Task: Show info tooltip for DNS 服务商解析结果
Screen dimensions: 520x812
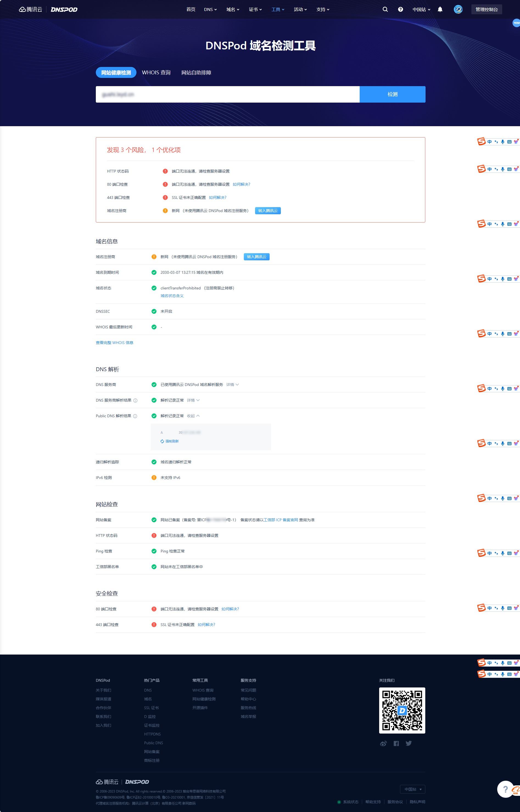Action: click(135, 401)
